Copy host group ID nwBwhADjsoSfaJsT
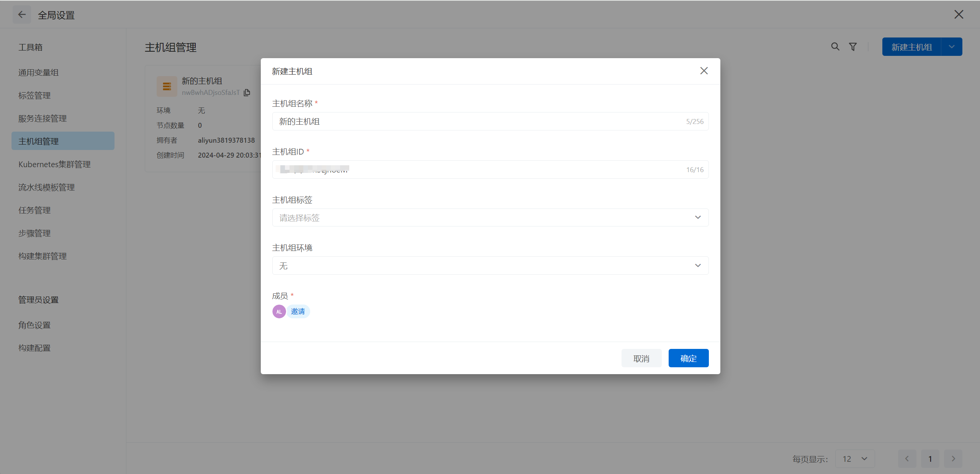 point(247,93)
